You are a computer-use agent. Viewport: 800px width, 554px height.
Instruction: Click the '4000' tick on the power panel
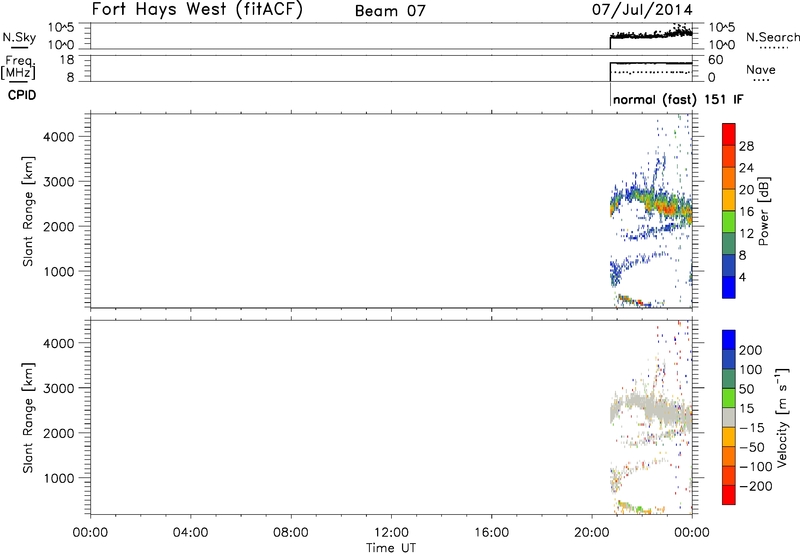[59, 137]
